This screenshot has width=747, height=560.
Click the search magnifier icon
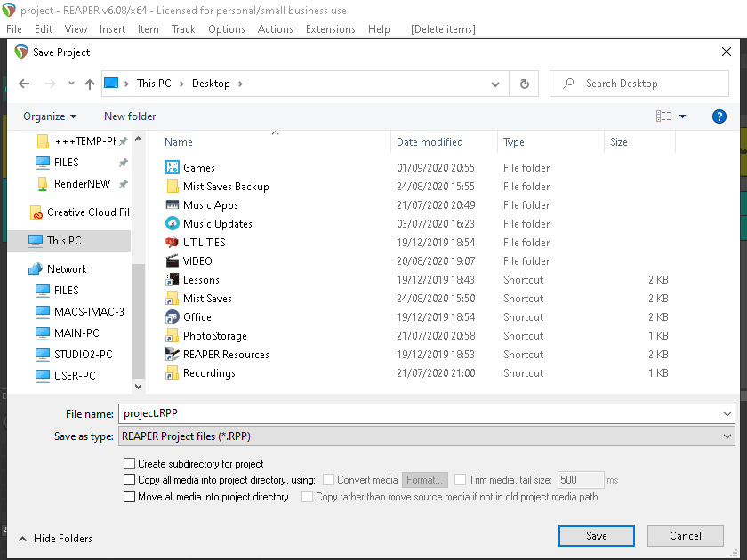(x=568, y=84)
